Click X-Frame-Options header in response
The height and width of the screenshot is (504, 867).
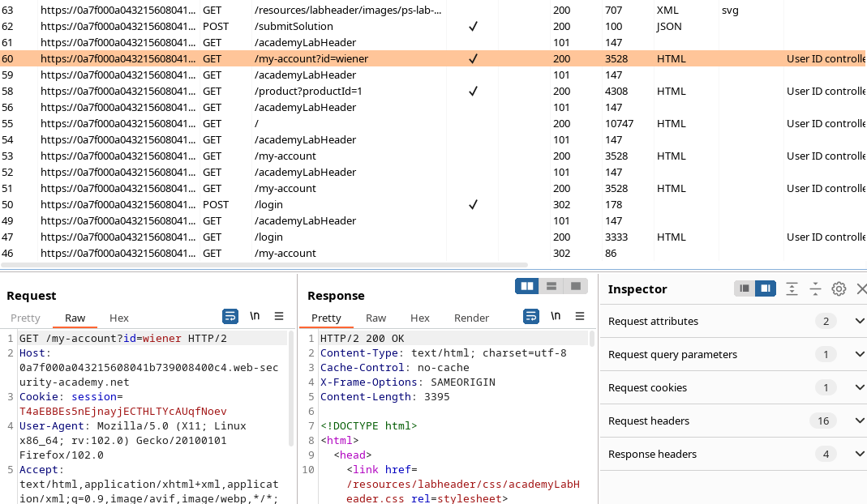coord(407,382)
